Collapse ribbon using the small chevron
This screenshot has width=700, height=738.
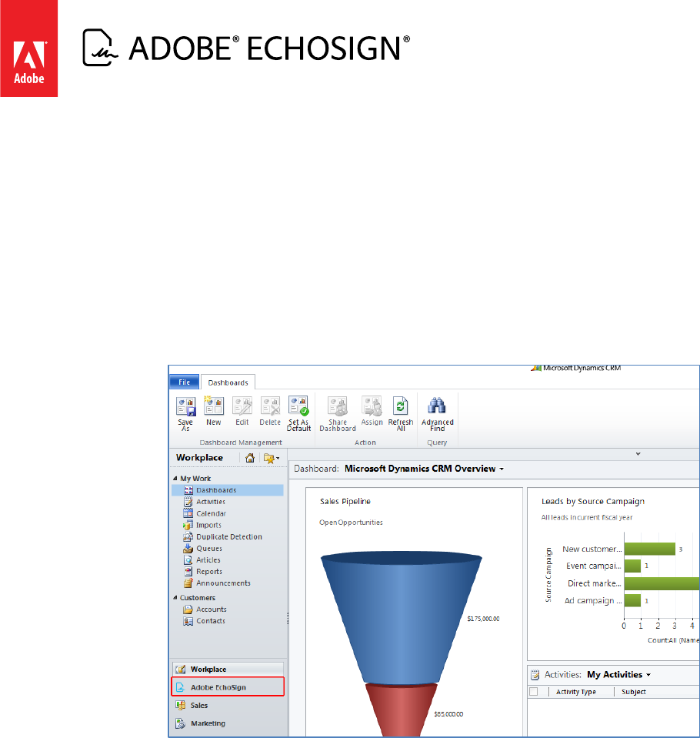click(x=638, y=454)
